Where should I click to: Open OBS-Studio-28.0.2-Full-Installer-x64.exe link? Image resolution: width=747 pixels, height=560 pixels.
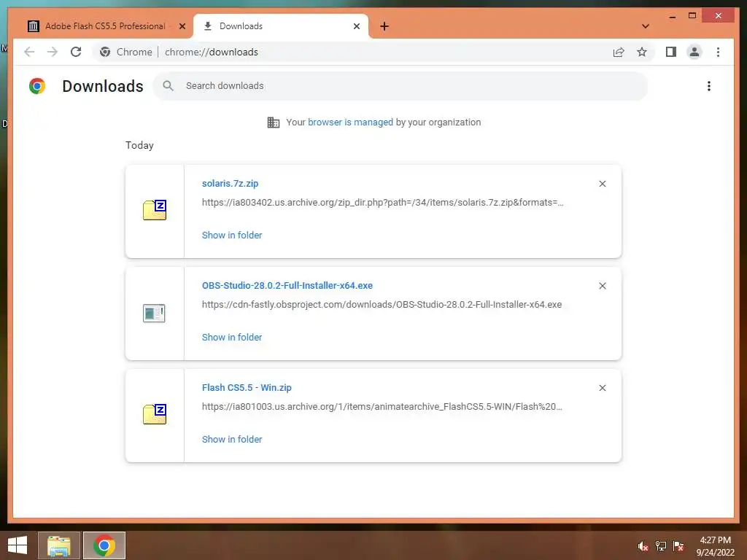pyautogui.click(x=287, y=286)
